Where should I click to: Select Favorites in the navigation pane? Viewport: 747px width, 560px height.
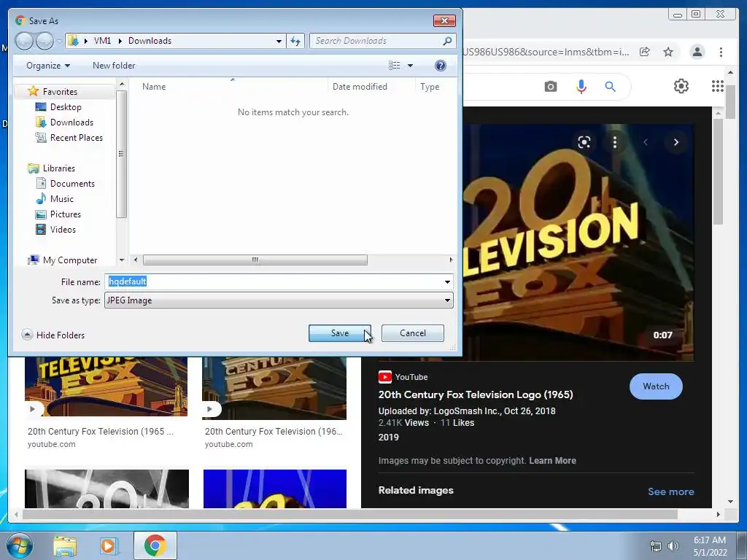click(x=60, y=91)
